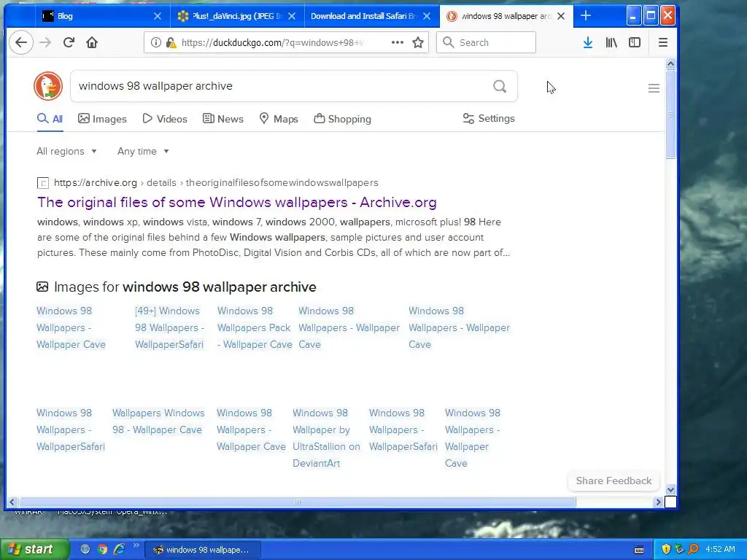Open the Videos results tab

coord(165,119)
